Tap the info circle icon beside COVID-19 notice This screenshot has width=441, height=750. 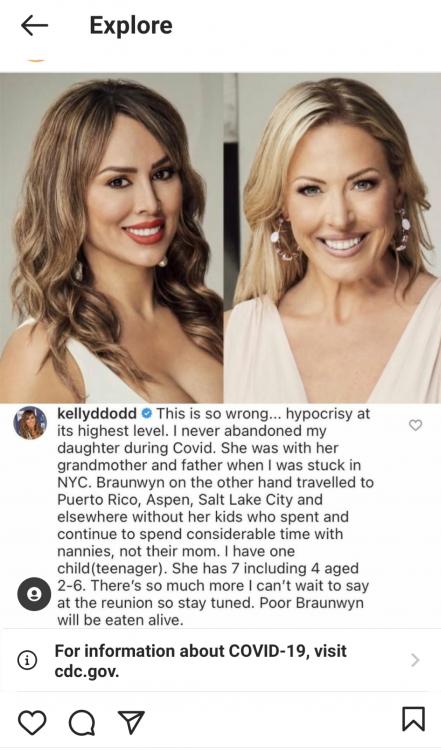(27, 661)
